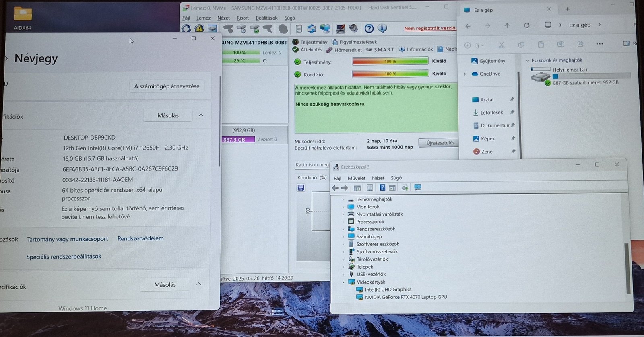Screen dimensions: 644x337
Task: Collapse Windows specifications chevron beside lower Másolás
Action: click(x=199, y=284)
